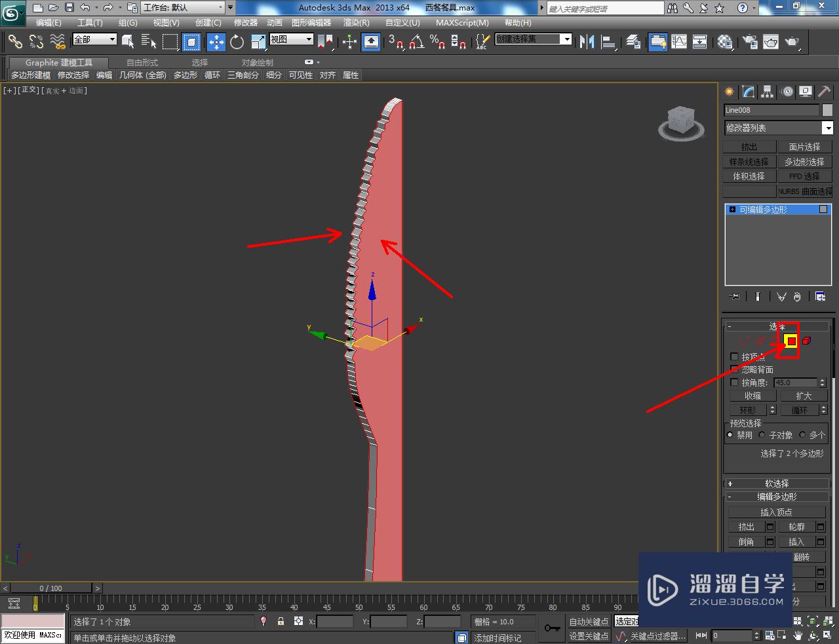Pick the Rectangular Selection Region tool
This screenshot has height=644, width=839.
170,42
